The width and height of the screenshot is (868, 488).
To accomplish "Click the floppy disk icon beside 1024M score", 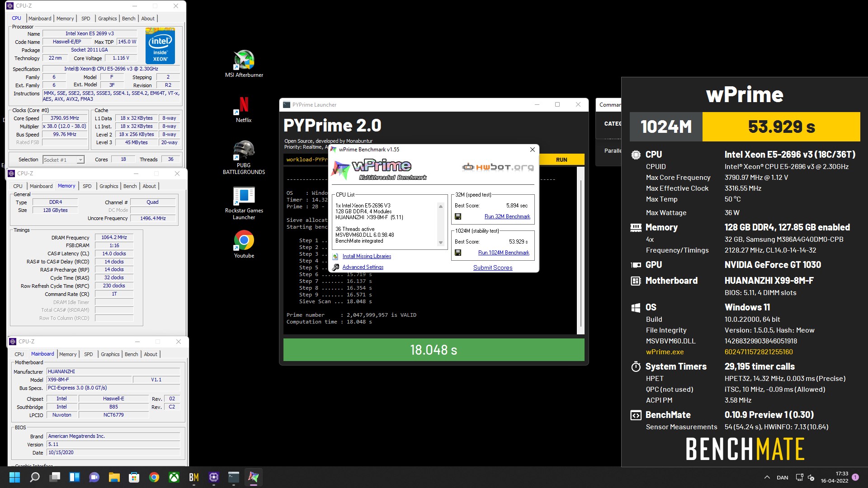I will click(458, 253).
